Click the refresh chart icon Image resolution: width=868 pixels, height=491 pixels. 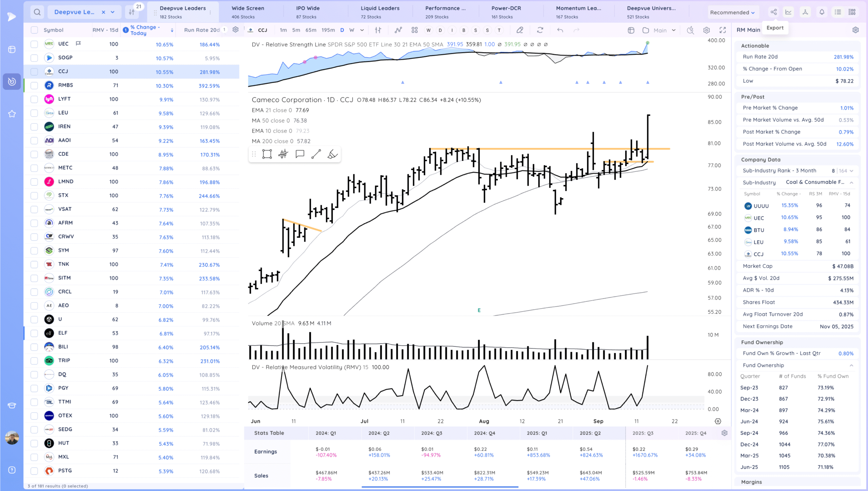coord(540,30)
